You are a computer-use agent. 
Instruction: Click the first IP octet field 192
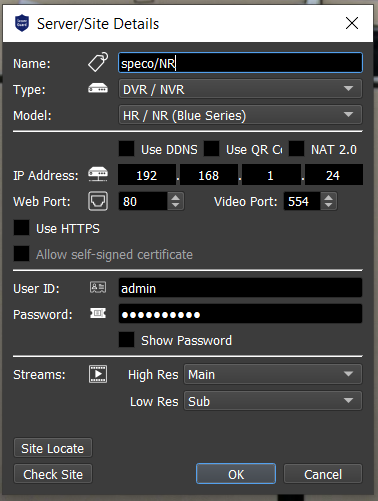point(147,175)
